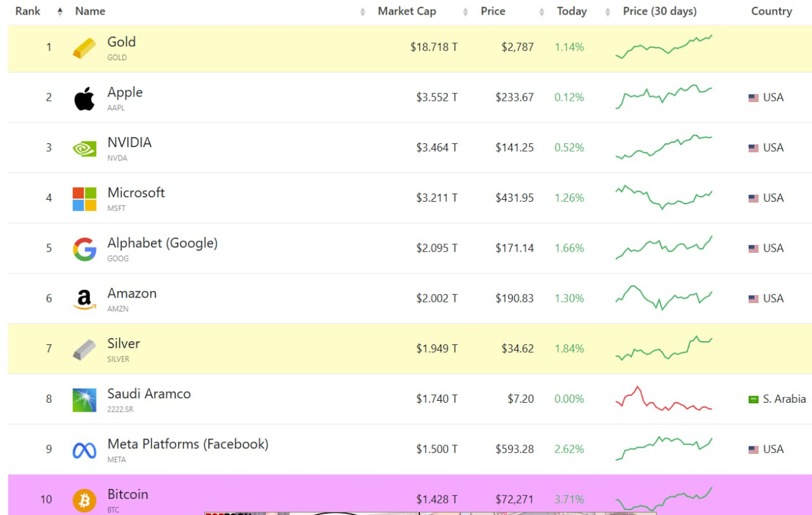Click the Silver bar icon
Screen dimensions: 812x515
pyautogui.click(x=84, y=349)
